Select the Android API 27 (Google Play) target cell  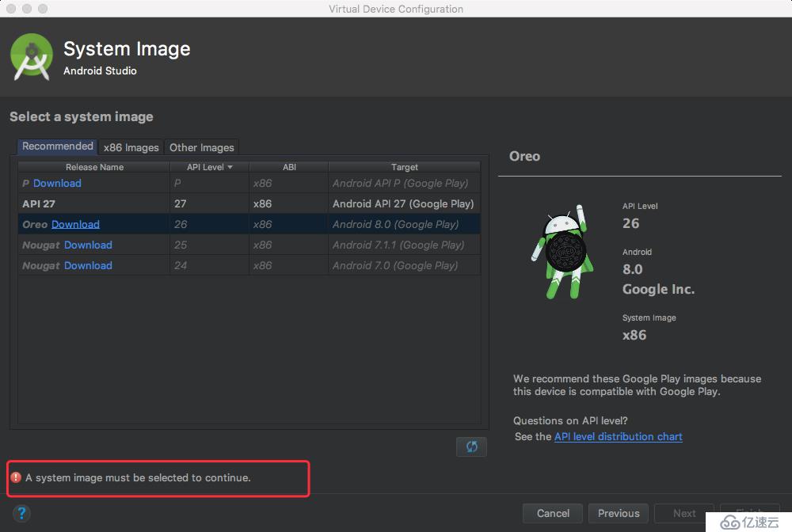coord(403,203)
